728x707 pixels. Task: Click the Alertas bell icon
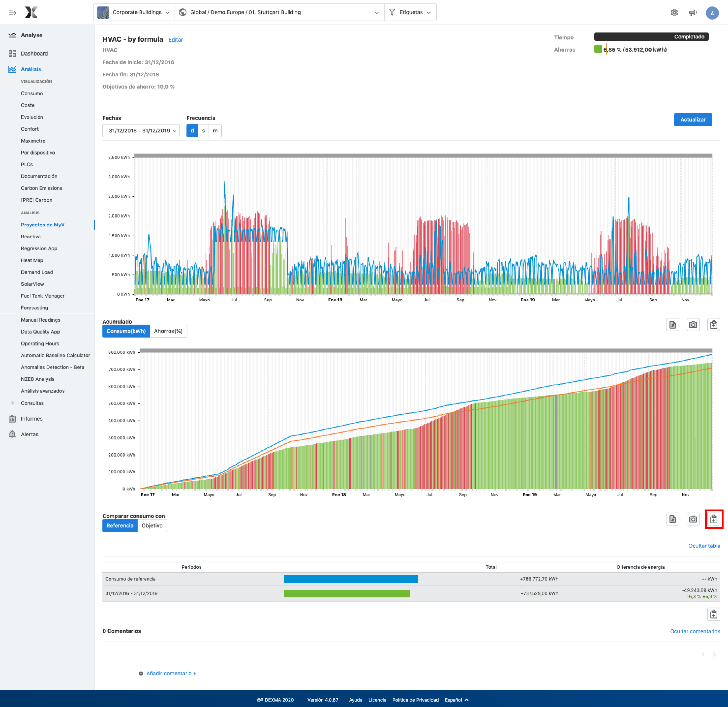(x=12, y=434)
